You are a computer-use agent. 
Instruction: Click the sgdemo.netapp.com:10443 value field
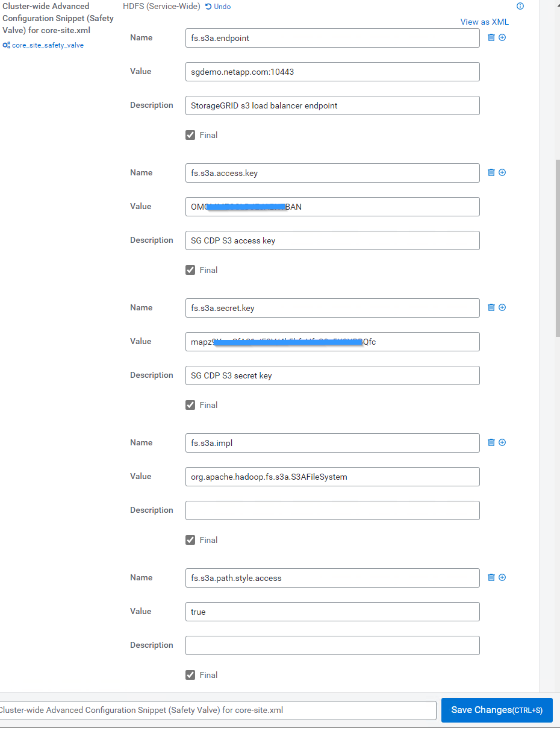coord(332,72)
